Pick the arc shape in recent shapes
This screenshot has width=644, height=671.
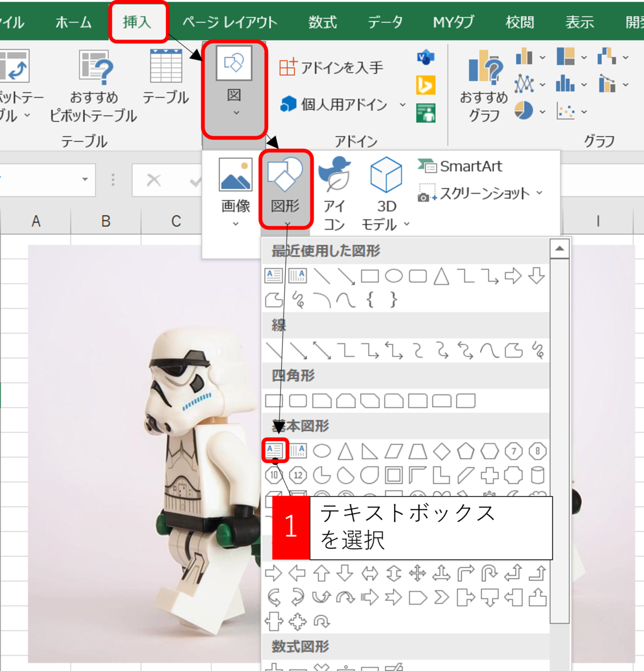[322, 299]
